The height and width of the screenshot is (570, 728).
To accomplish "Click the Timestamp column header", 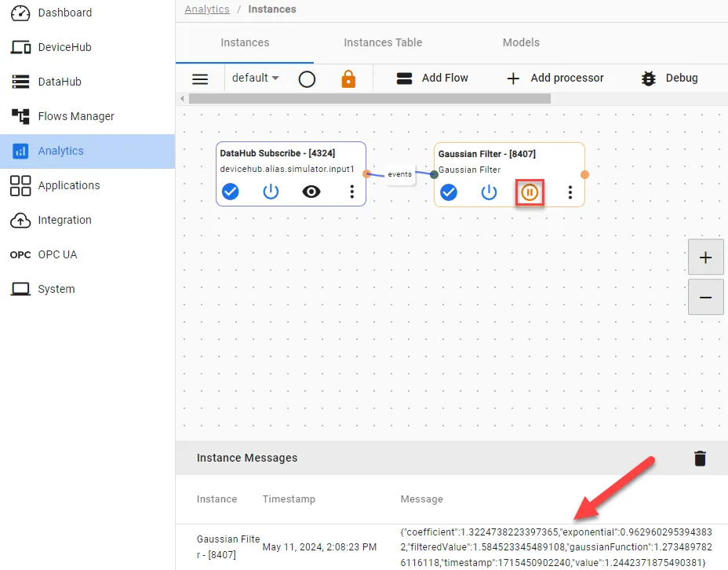I will pos(289,499).
